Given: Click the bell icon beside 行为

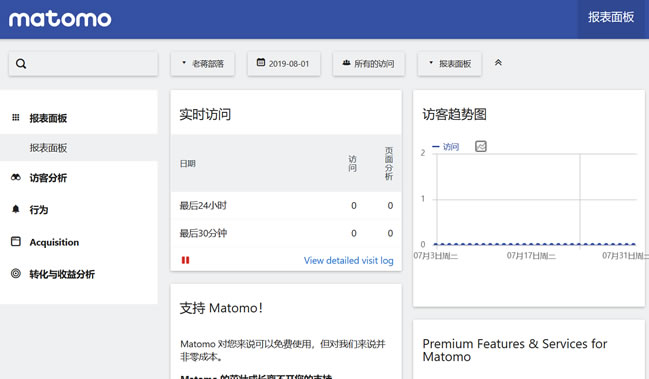Looking at the screenshot, I should pos(16,209).
